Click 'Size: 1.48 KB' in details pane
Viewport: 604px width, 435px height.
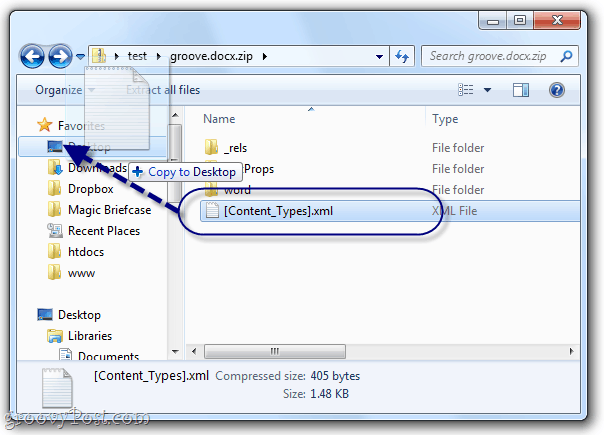pyautogui.click(x=316, y=393)
